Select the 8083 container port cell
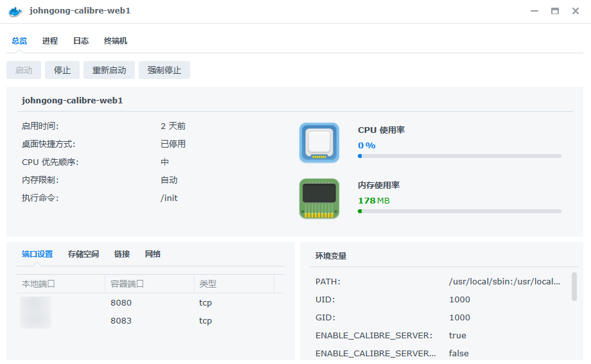The height and width of the screenshot is (364, 591). coord(121,321)
